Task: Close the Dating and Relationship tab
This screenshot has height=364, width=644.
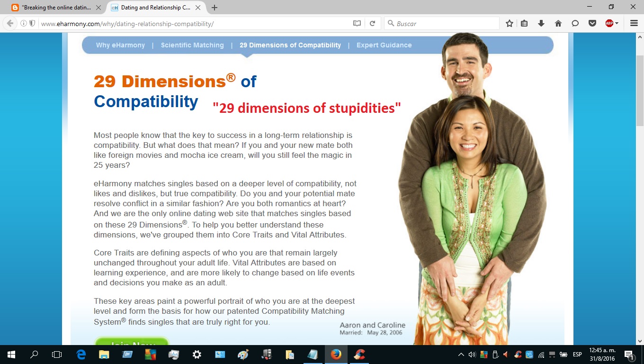Action: click(198, 8)
